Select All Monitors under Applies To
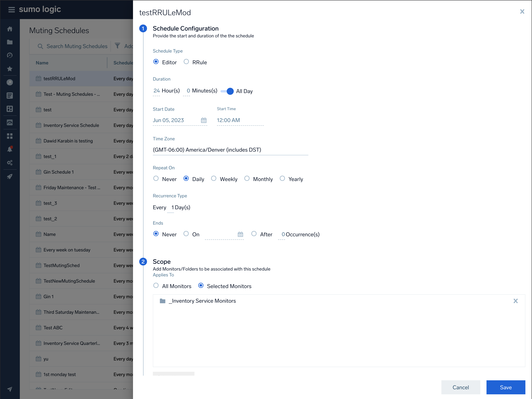532x399 pixels. pos(156,286)
